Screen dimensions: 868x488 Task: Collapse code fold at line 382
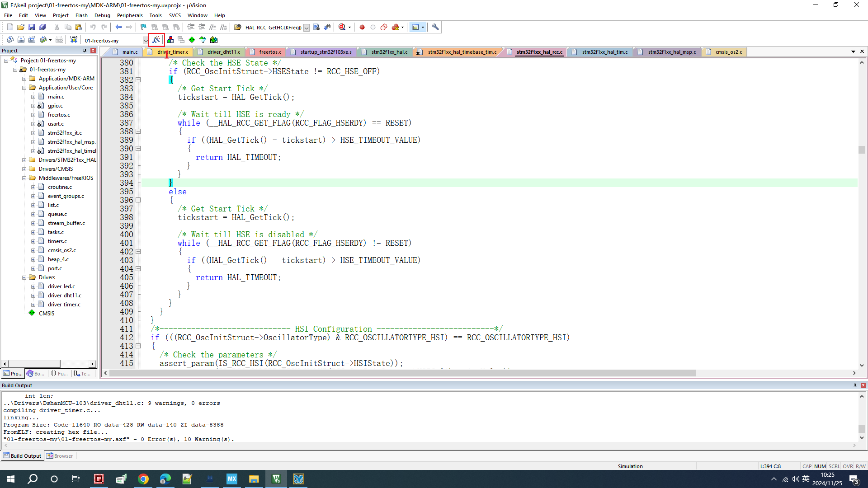click(x=138, y=80)
